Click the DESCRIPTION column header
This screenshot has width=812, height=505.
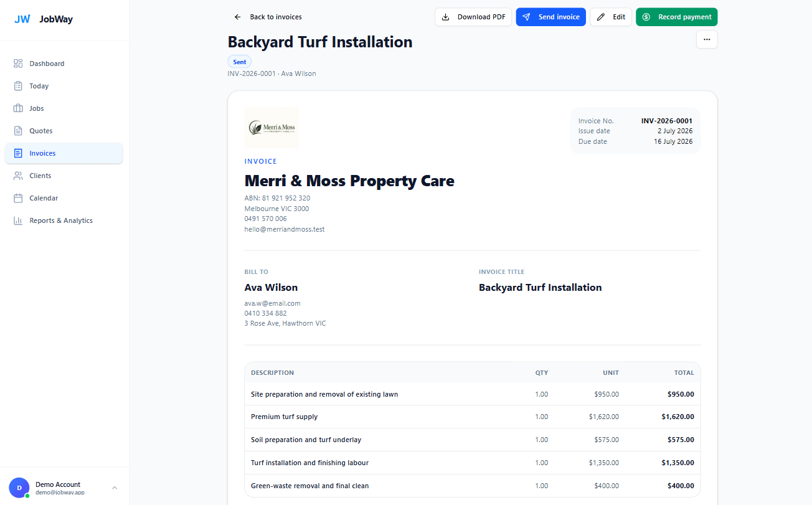(x=272, y=373)
